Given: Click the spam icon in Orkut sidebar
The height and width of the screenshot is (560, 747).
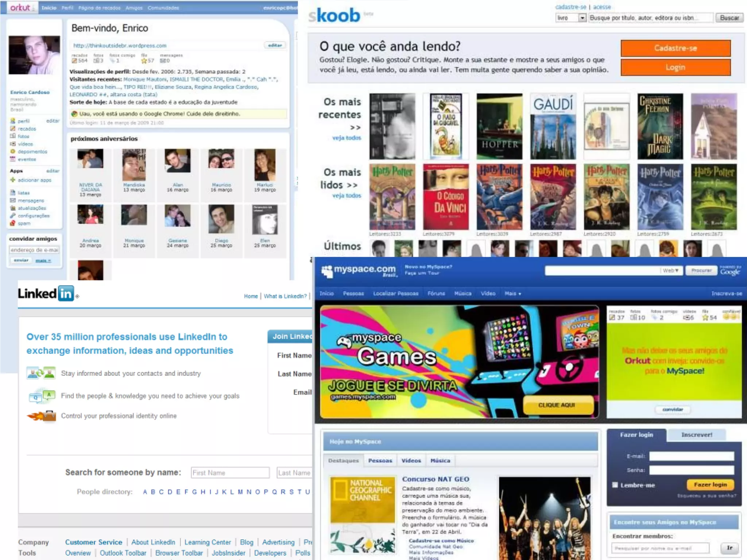Looking at the screenshot, I should click(13, 223).
